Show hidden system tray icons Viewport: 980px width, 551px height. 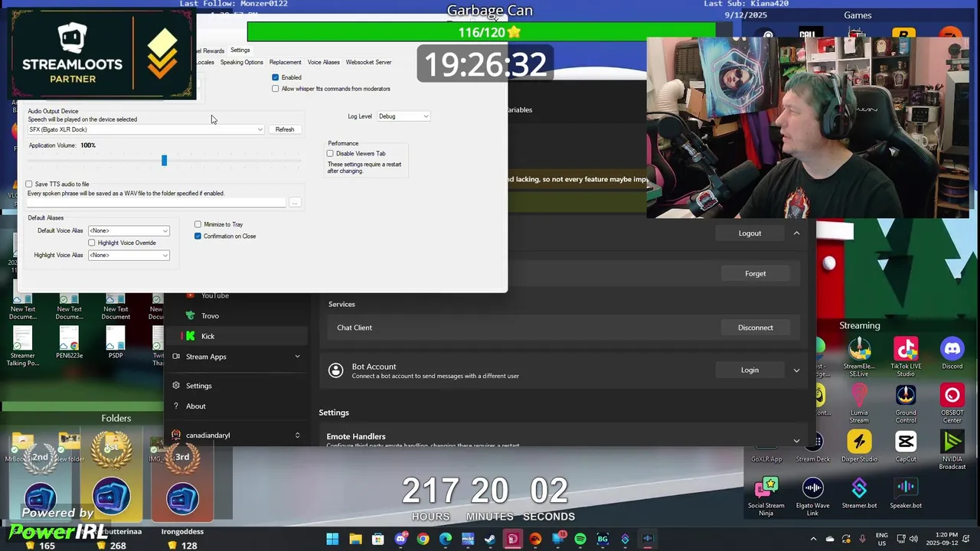click(x=813, y=539)
